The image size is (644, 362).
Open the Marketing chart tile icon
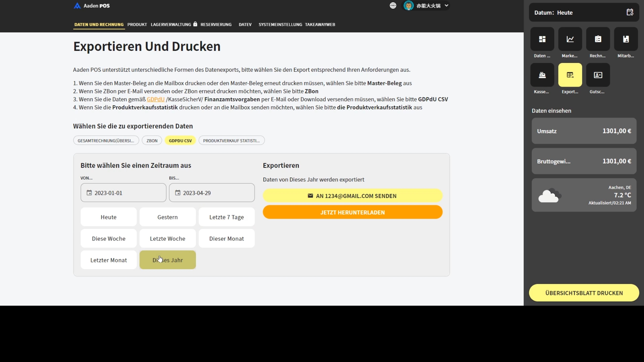[570, 39]
